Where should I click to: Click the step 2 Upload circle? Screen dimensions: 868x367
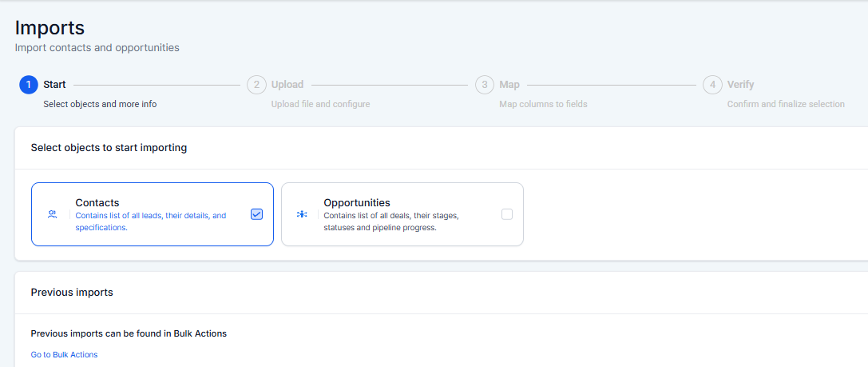tap(256, 85)
